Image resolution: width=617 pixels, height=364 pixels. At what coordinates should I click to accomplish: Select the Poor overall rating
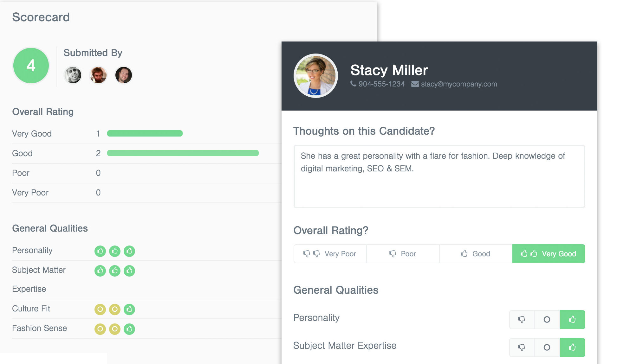coord(403,254)
